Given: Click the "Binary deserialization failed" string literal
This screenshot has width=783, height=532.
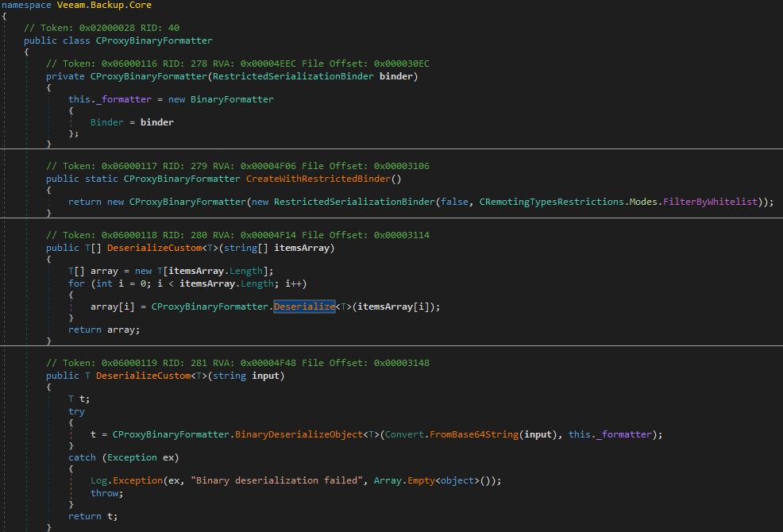Looking at the screenshot, I should tap(277, 480).
